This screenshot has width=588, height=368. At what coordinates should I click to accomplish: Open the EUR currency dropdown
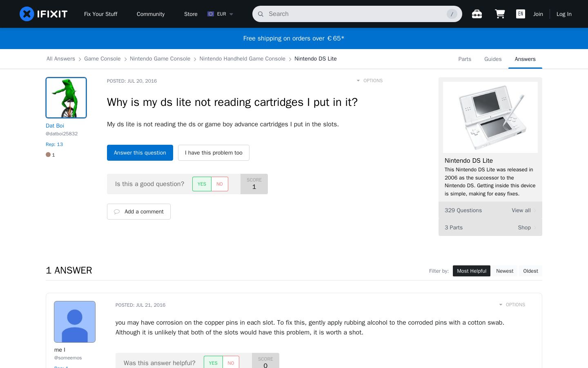[x=220, y=14]
